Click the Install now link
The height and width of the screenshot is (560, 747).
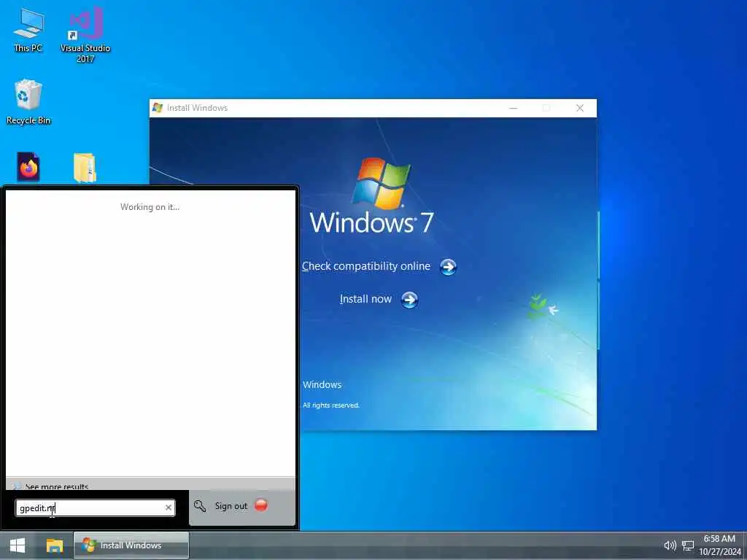point(365,299)
